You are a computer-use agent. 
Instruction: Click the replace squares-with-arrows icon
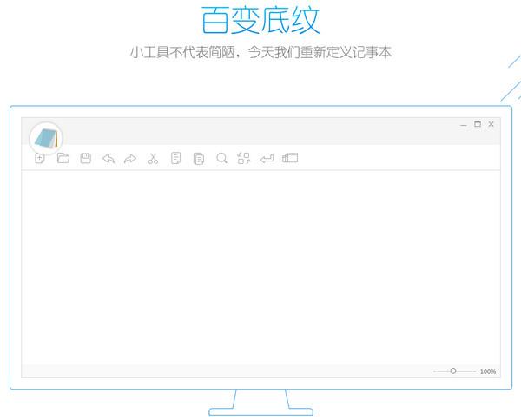[x=243, y=159]
